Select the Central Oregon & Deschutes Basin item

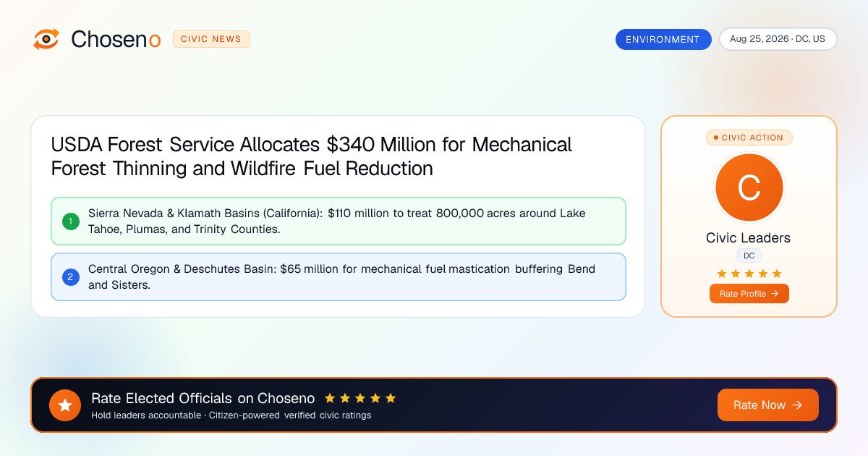(339, 276)
